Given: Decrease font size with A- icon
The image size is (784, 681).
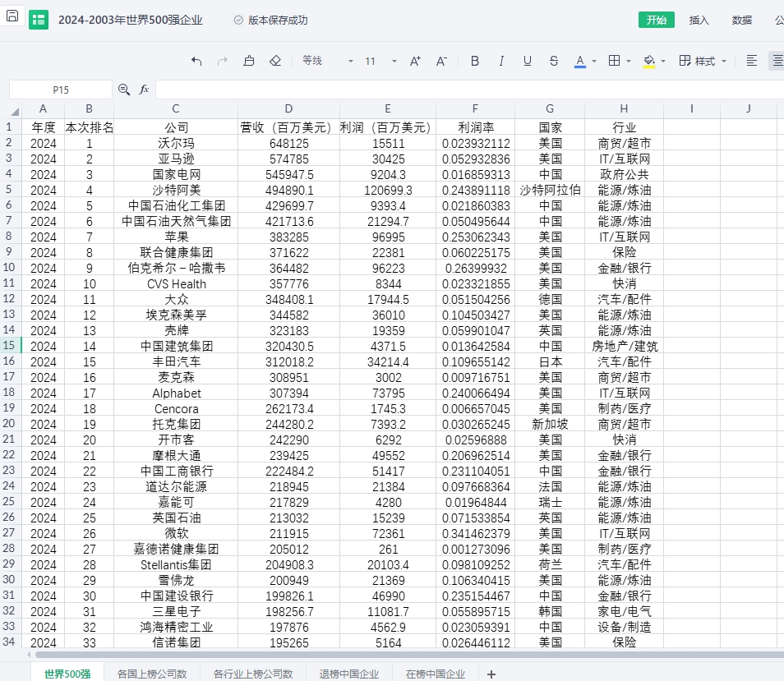Looking at the screenshot, I should click(x=441, y=61).
